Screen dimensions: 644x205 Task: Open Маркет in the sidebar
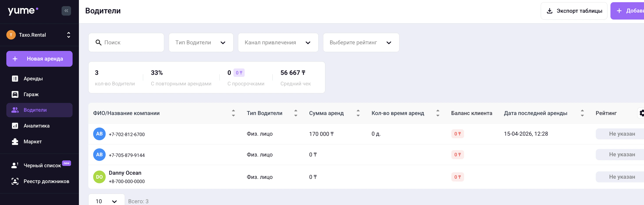coord(39,142)
